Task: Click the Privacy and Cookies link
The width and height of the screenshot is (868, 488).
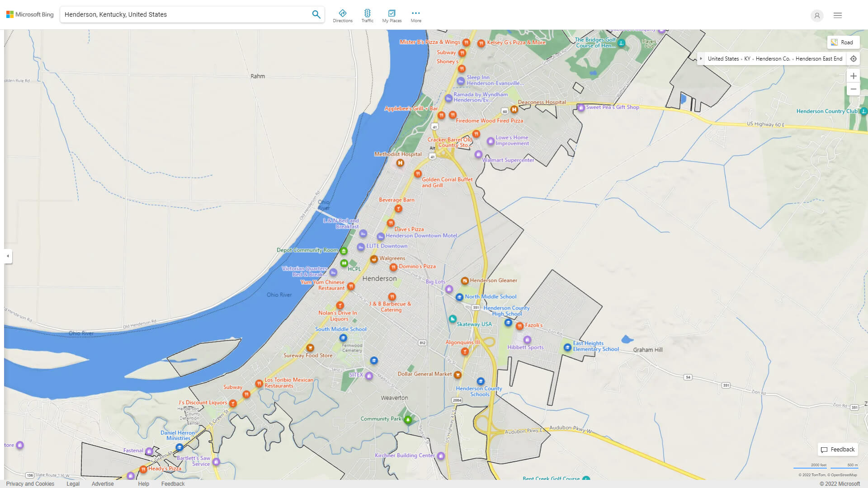Action: (30, 483)
